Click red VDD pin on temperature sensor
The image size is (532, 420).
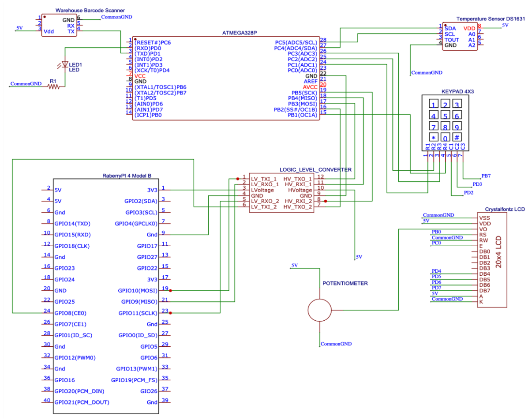[x=469, y=28]
